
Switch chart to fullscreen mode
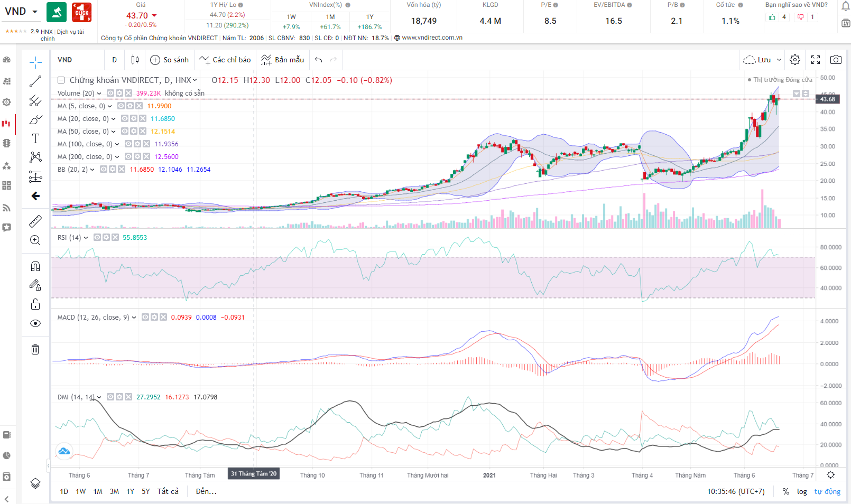pos(816,60)
